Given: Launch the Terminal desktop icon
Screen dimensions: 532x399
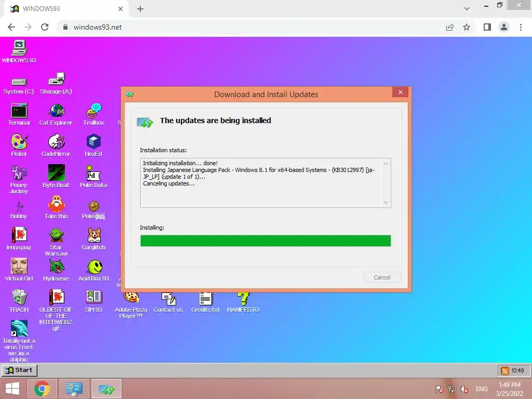Looking at the screenshot, I should tap(19, 115).
